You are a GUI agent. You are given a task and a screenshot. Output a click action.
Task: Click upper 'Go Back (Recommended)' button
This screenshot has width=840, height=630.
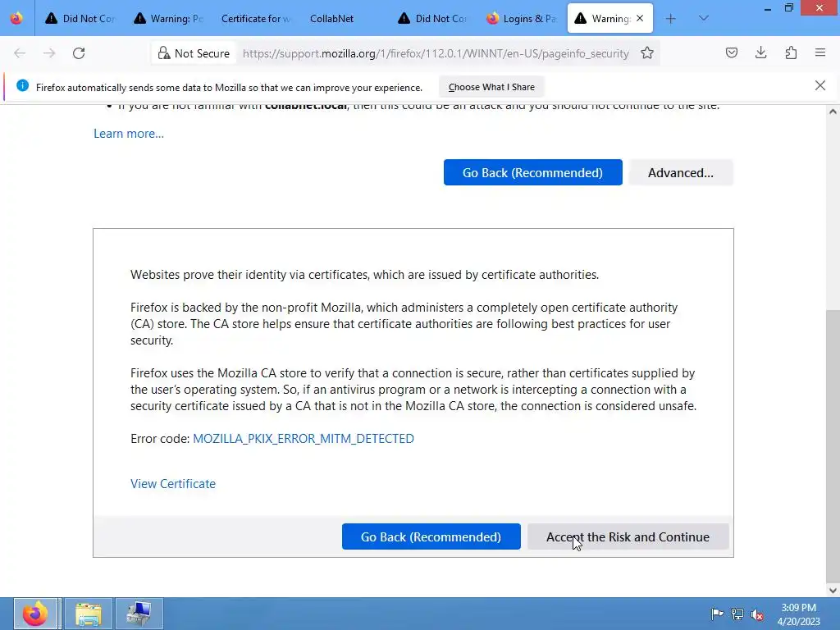point(532,172)
